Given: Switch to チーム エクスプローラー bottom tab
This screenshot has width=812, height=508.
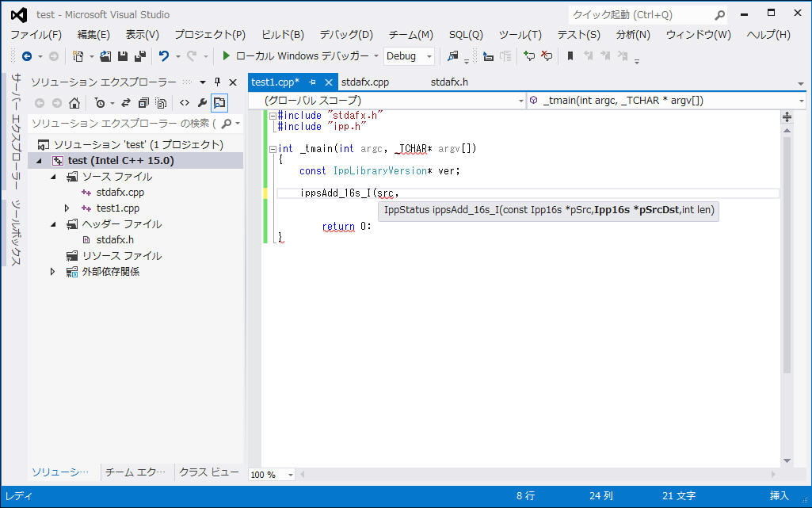Looking at the screenshot, I should (135, 472).
